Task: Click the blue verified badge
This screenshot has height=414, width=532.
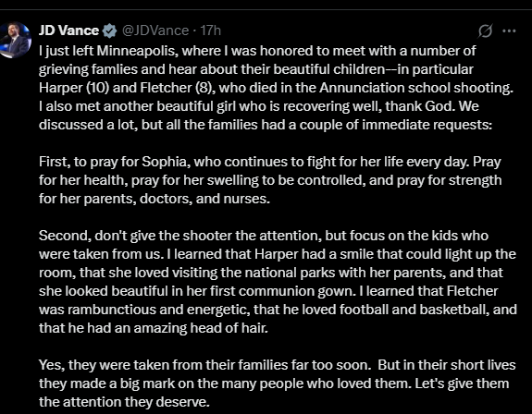Action: 109,30
